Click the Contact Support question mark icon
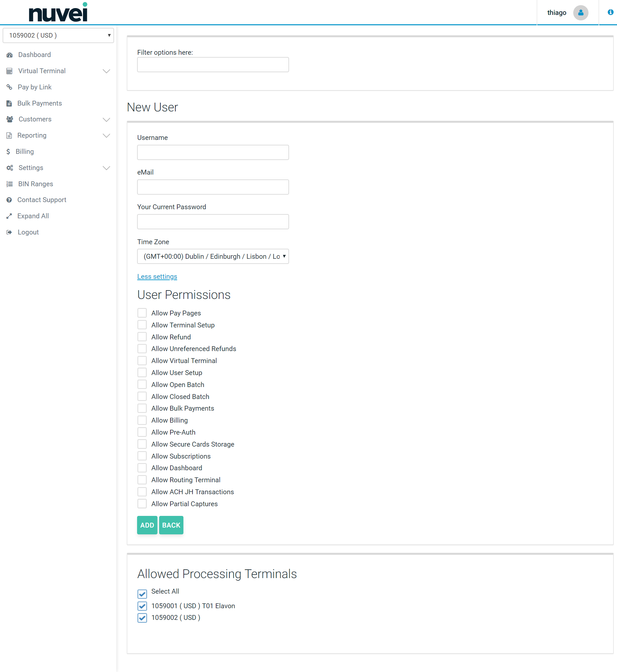 click(x=9, y=200)
